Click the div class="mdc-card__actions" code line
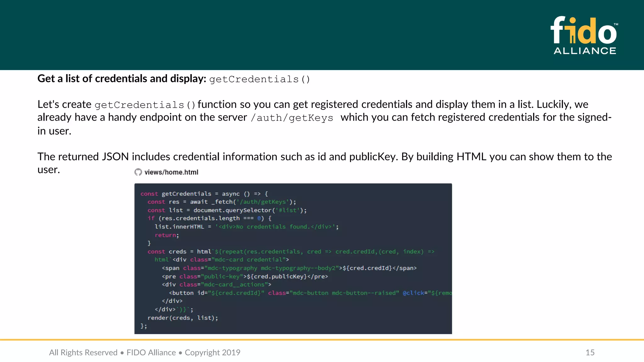This screenshot has width=644, height=362. click(x=216, y=285)
